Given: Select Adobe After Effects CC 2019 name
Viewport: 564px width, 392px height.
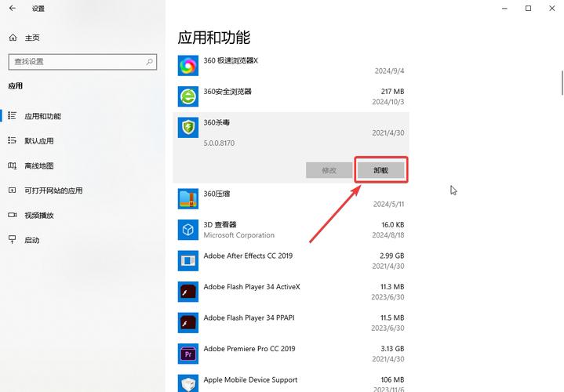Looking at the screenshot, I should pos(248,256).
